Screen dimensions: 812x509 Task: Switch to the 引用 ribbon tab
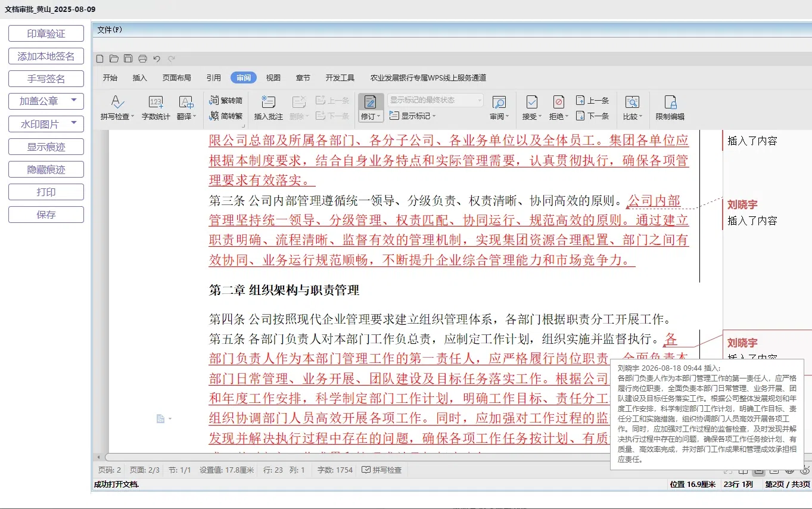tap(214, 77)
